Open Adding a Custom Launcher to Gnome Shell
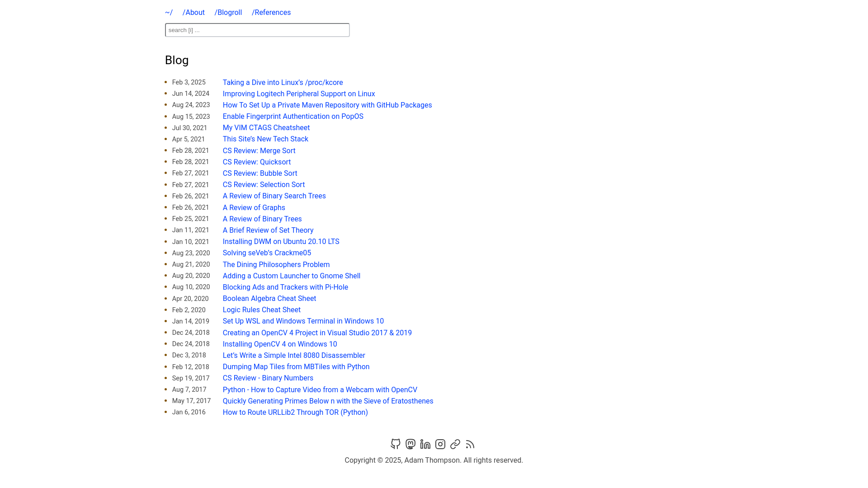The height and width of the screenshot is (488, 868). 292,276
